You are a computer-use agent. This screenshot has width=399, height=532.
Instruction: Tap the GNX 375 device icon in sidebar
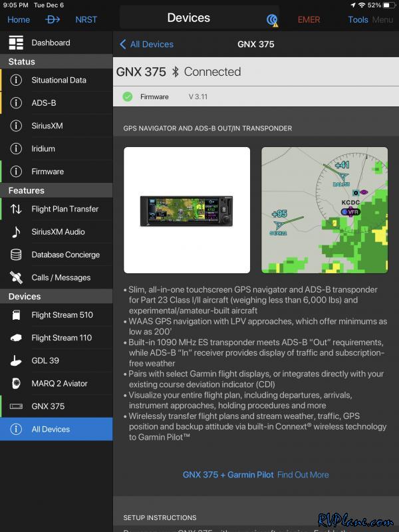(x=16, y=406)
